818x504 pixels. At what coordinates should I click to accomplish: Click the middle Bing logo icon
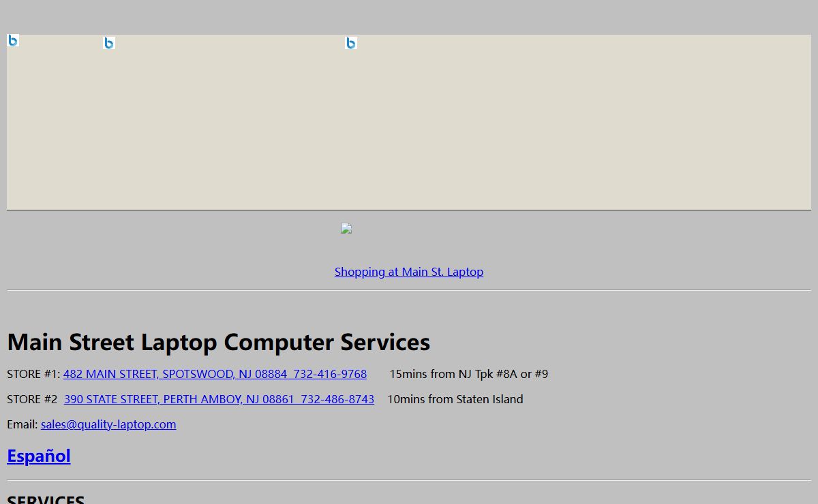(x=109, y=43)
